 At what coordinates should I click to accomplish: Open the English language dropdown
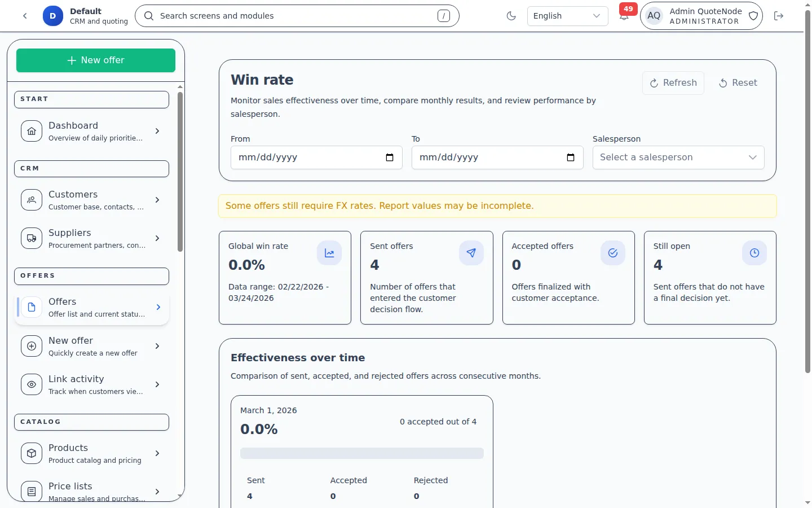(567, 16)
